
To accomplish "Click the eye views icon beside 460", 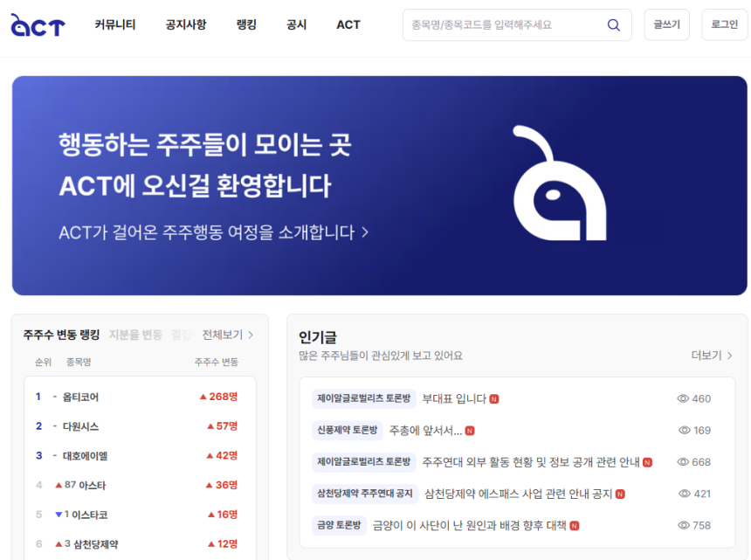I will coord(683,398).
